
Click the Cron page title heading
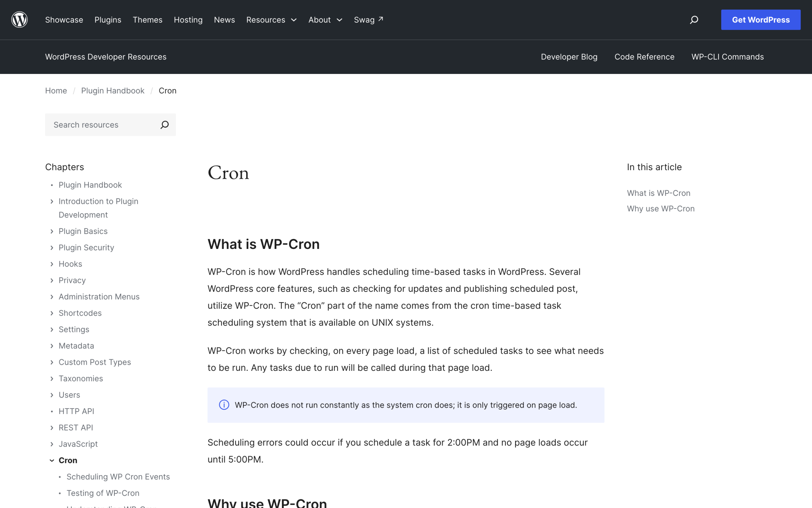(228, 173)
